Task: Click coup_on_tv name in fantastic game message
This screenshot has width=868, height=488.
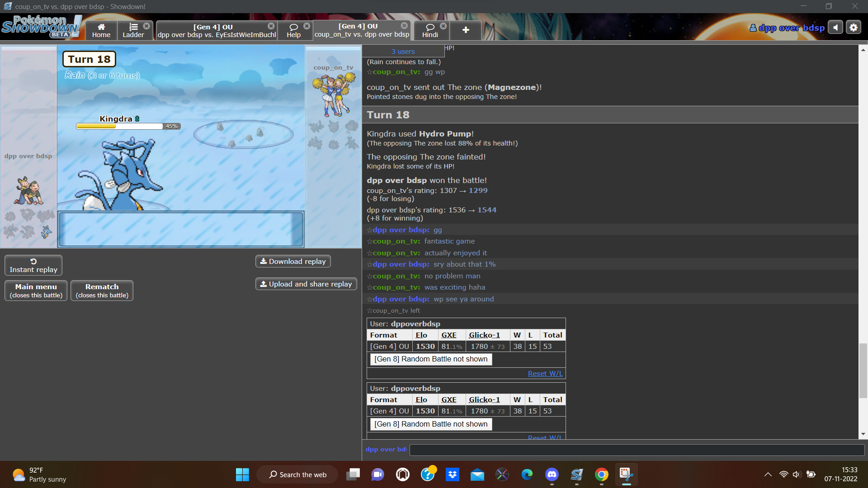Action: (396, 241)
